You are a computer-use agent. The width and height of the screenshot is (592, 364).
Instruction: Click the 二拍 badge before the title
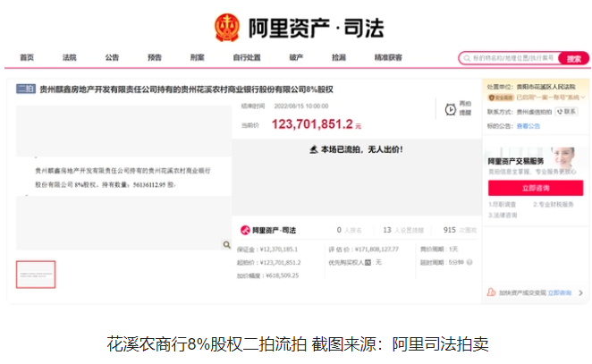[x=26, y=89]
